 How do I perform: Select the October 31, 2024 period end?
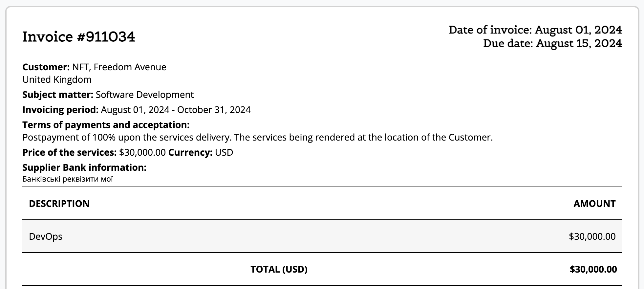click(x=214, y=110)
